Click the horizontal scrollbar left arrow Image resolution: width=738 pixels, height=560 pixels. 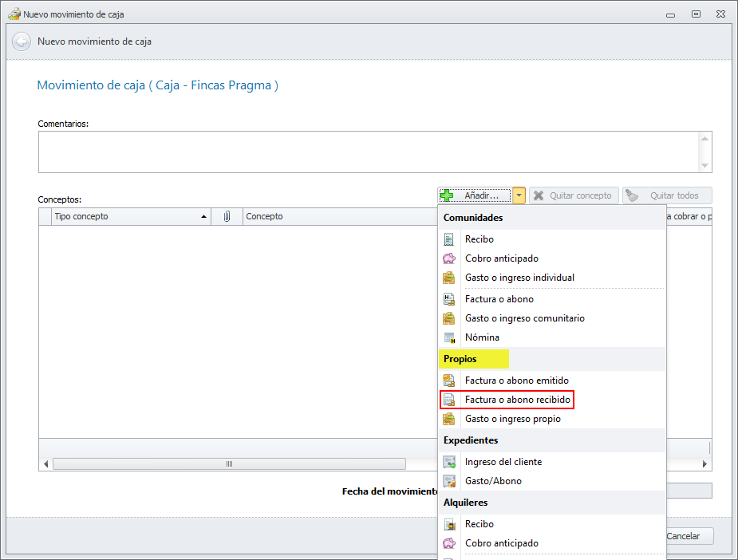pyautogui.click(x=45, y=464)
